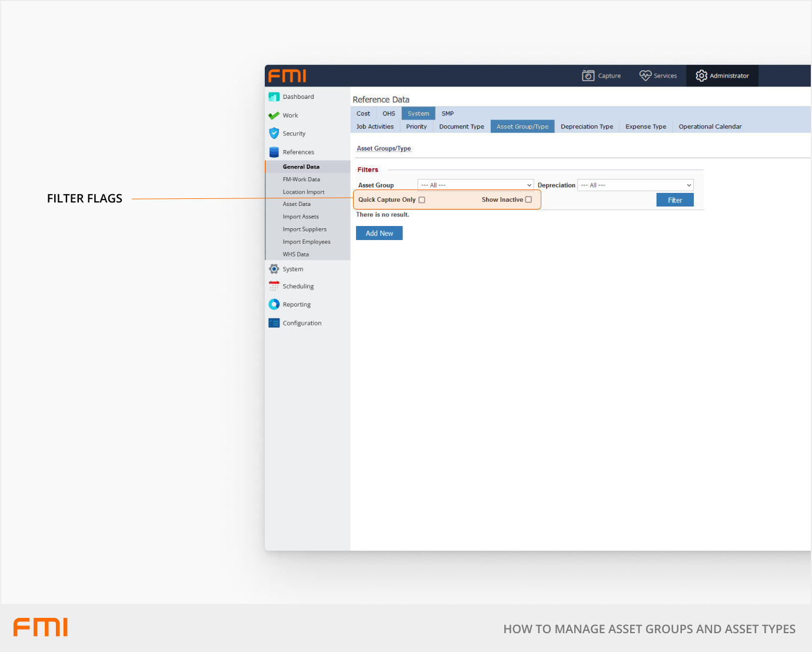Open the Services heart icon
Viewport: 812px width, 652px height.
click(x=645, y=76)
